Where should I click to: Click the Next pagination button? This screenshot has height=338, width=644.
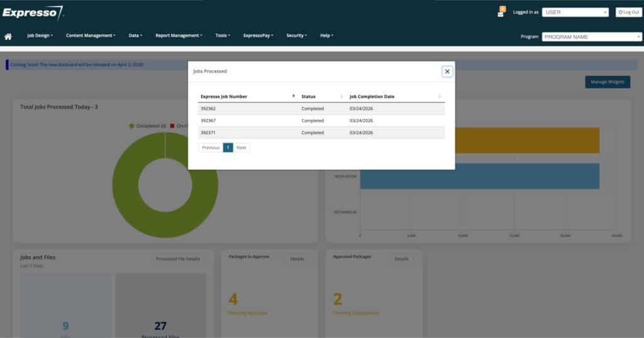pos(241,148)
